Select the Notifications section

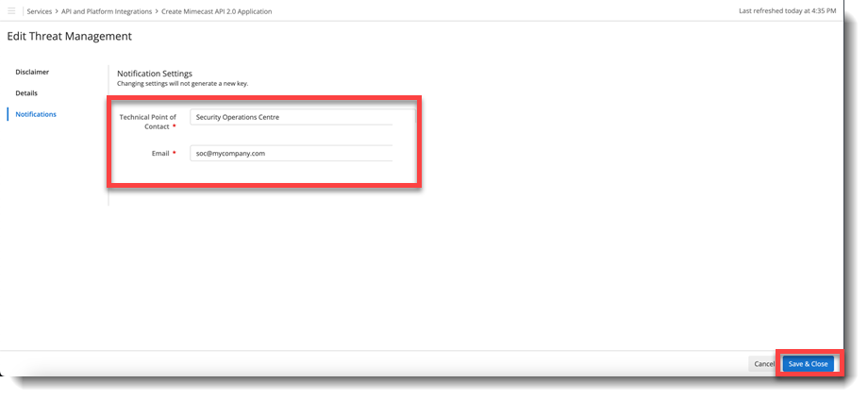click(x=36, y=114)
